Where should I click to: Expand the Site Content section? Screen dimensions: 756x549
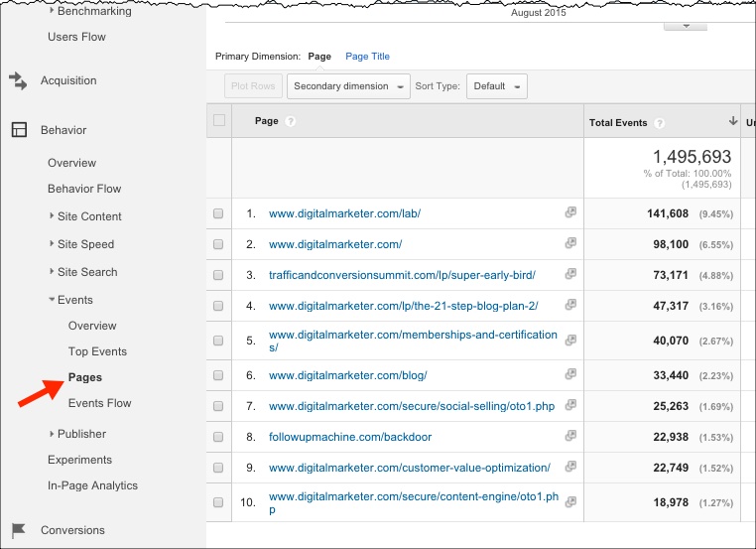tap(52, 215)
